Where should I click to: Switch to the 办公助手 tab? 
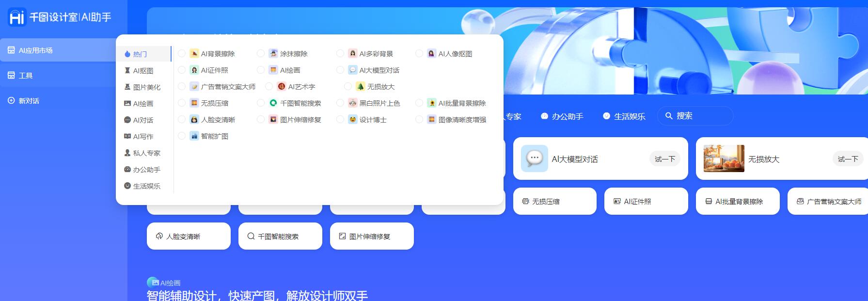tap(562, 116)
